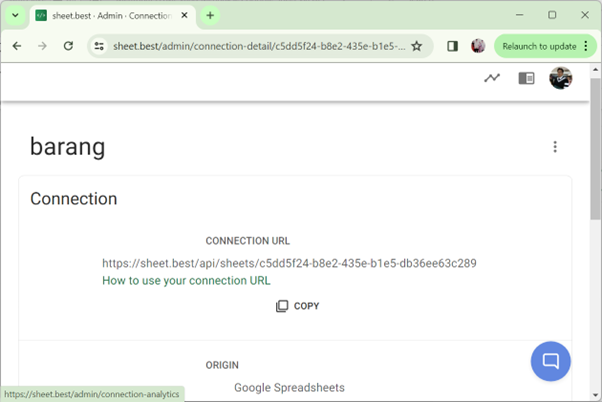602x402 pixels.
Task: Click the vertical page scrollbar
Action: pyautogui.click(x=595, y=200)
